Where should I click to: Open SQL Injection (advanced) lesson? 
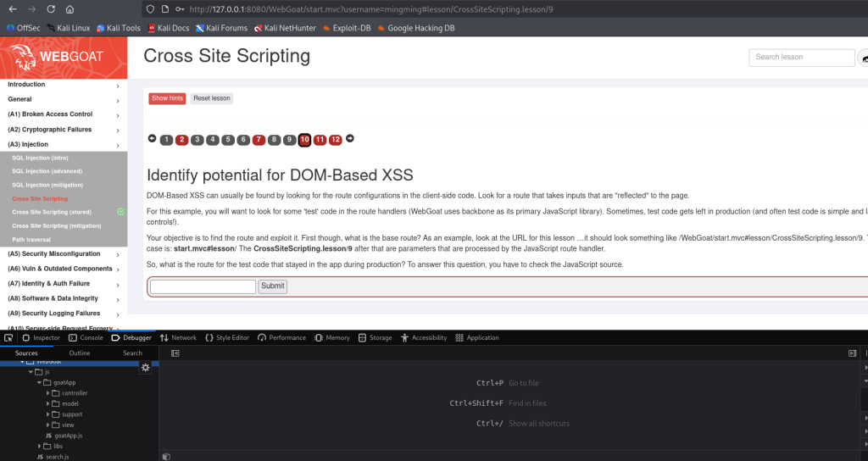[x=47, y=171]
